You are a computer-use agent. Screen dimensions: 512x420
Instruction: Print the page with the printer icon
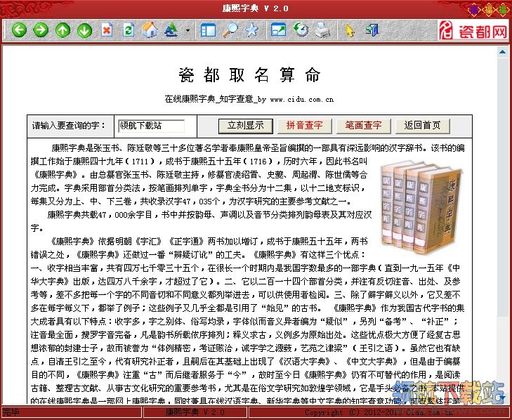tap(322, 30)
